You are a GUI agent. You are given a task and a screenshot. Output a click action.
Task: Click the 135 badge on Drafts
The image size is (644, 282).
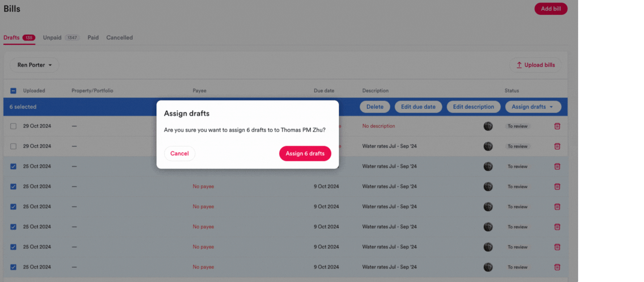tap(29, 38)
